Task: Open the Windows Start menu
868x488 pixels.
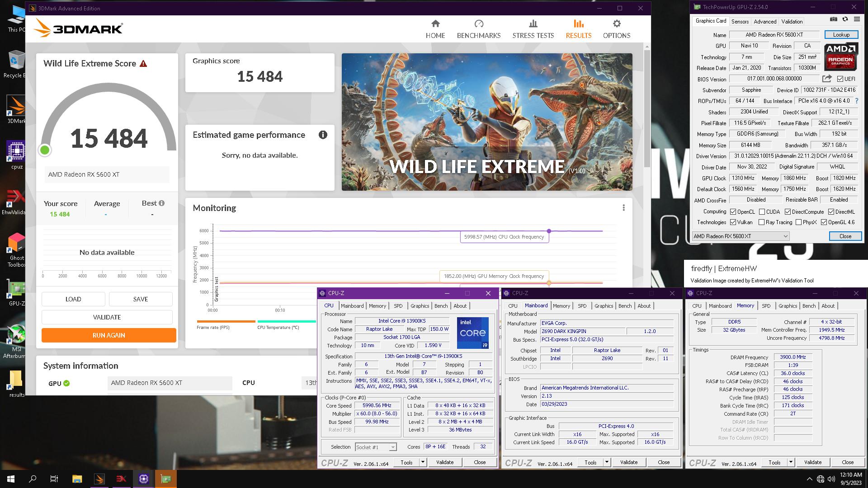Action: (11, 479)
